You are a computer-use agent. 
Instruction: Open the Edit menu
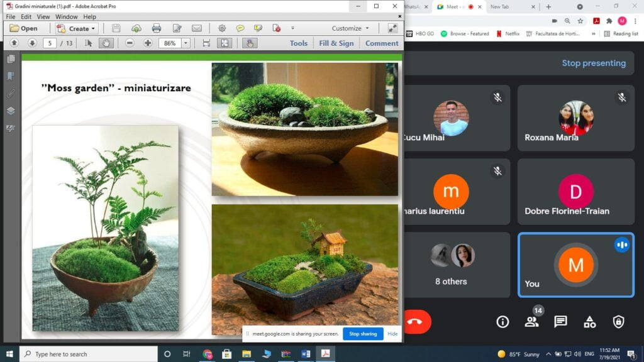26,17
